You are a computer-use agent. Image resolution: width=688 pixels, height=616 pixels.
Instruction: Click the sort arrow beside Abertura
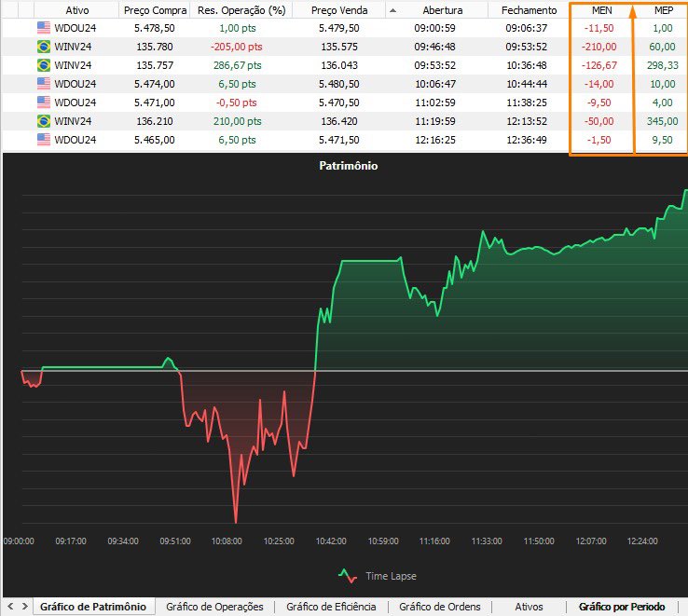tap(392, 10)
